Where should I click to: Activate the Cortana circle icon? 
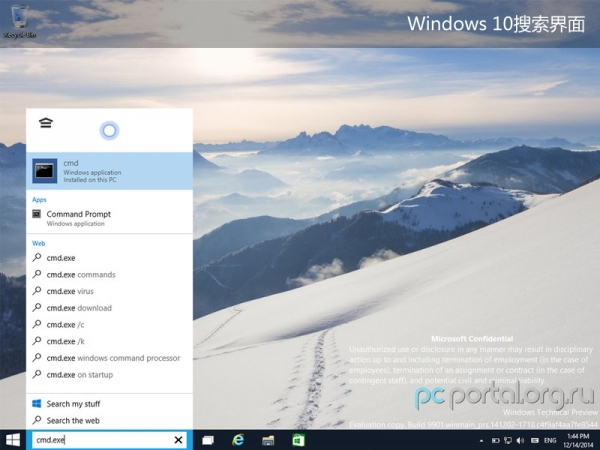109,131
